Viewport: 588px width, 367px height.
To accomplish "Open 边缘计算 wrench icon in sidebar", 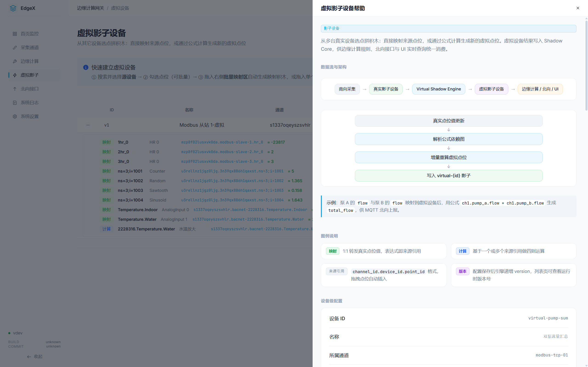I will [15, 62].
